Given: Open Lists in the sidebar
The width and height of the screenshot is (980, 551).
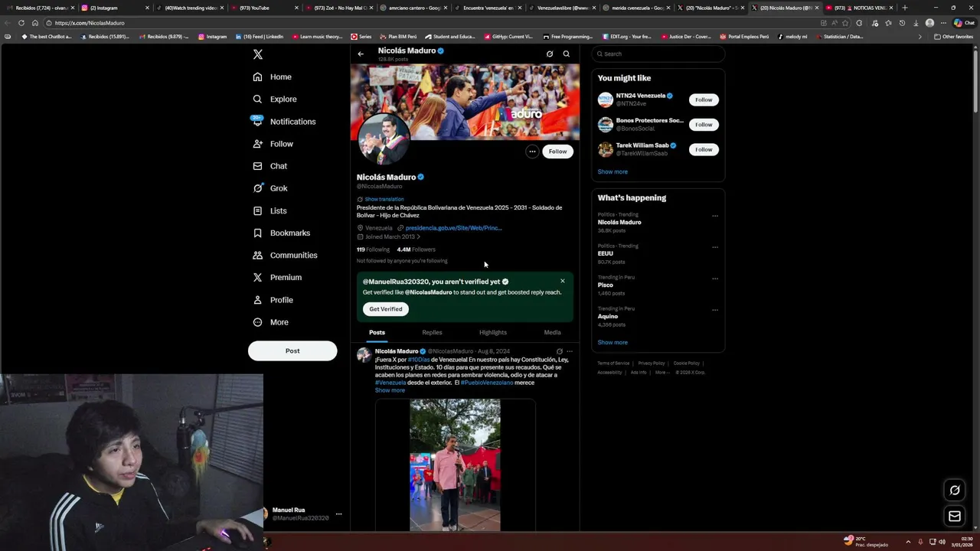Looking at the screenshot, I should (269, 210).
